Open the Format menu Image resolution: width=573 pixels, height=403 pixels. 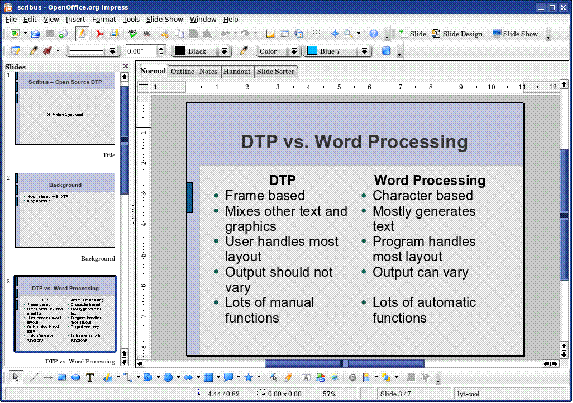pos(104,19)
